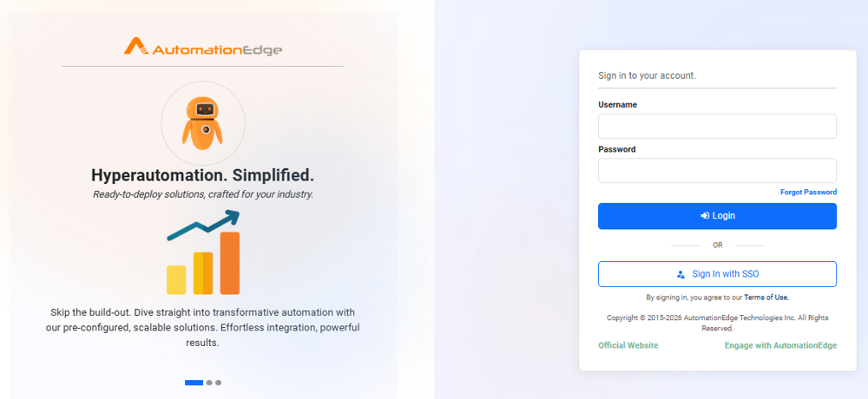Open the Terms of Use link
868x399 pixels.
(x=766, y=298)
